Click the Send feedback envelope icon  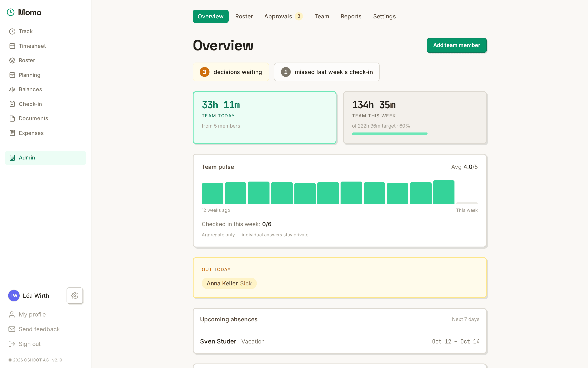tap(12, 329)
